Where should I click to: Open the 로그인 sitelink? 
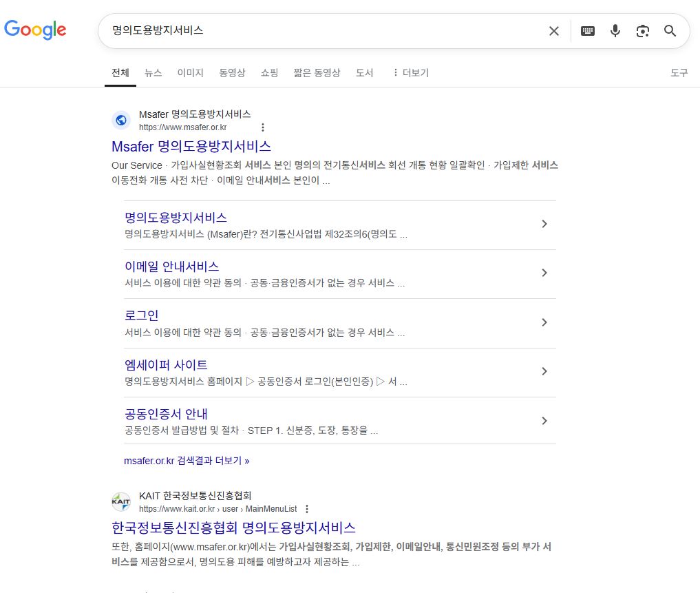point(142,315)
